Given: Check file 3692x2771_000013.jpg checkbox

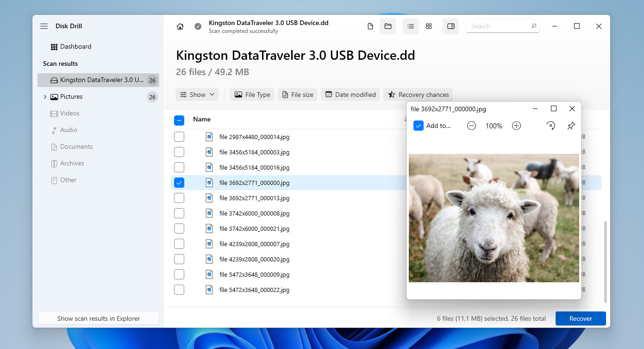Looking at the screenshot, I should point(179,198).
